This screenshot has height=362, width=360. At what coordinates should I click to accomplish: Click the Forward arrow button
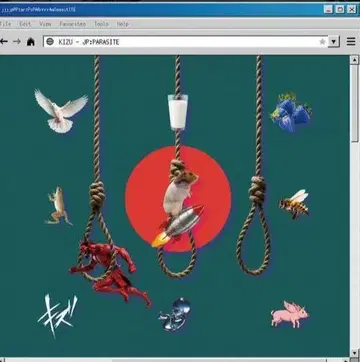tap(17, 42)
